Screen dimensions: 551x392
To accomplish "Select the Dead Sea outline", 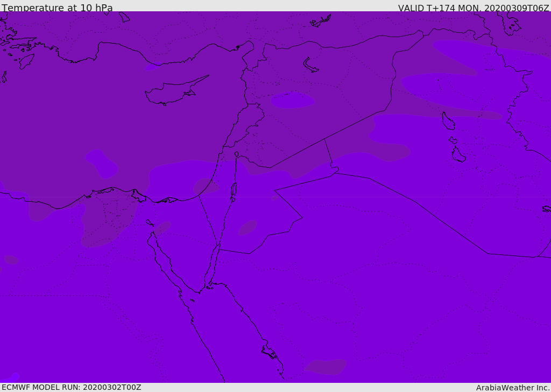I will coord(234,191).
